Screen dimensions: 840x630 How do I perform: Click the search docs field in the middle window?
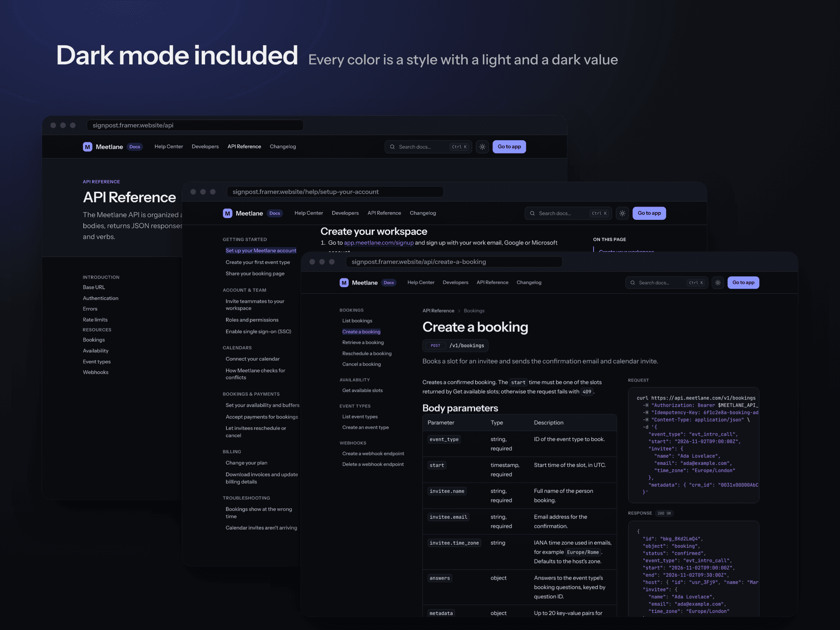click(568, 213)
